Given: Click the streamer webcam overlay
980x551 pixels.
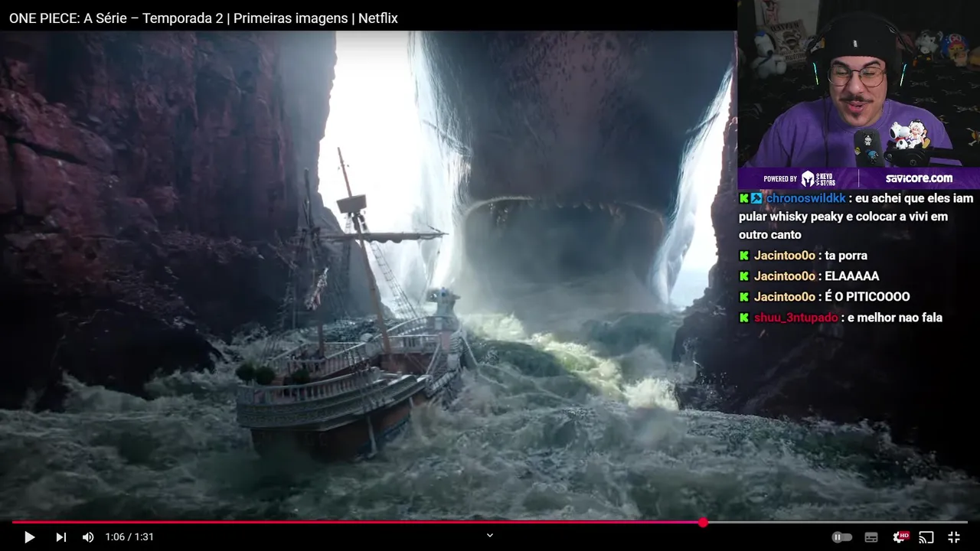Looking at the screenshot, I should 858,83.
